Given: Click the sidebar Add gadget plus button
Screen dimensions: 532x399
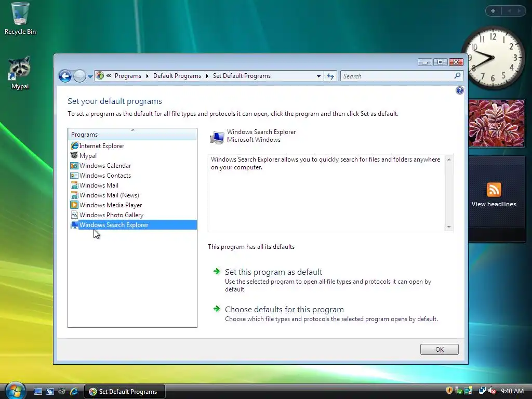Looking at the screenshot, I should coord(493,11).
